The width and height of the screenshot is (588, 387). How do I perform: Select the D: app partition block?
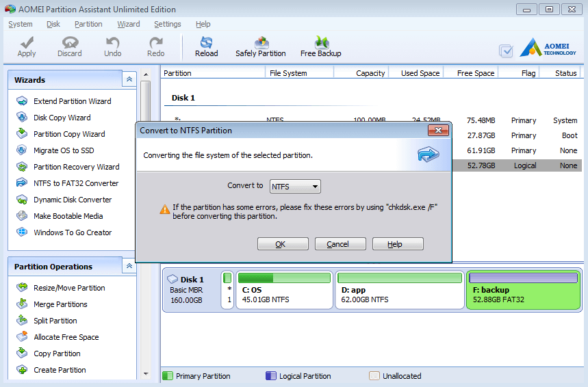[x=400, y=290]
